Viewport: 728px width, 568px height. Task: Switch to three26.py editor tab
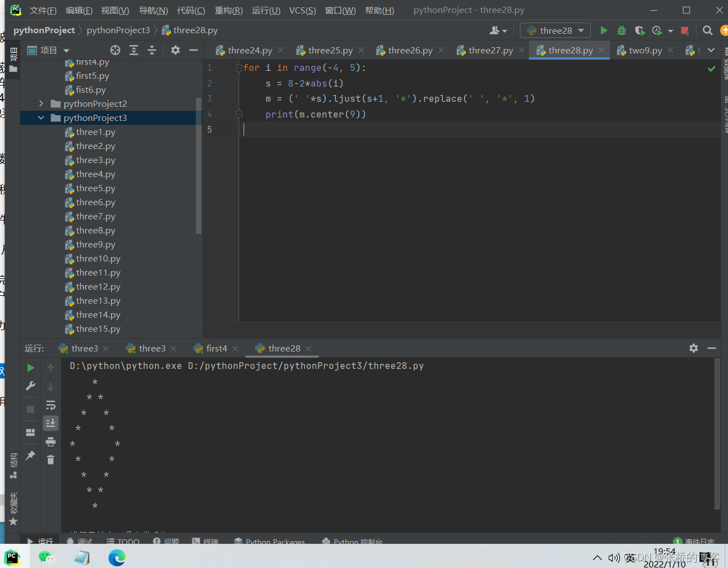[x=410, y=50]
